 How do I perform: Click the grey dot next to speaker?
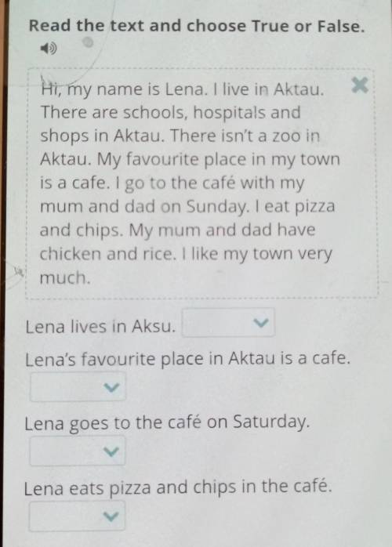pos(88,42)
